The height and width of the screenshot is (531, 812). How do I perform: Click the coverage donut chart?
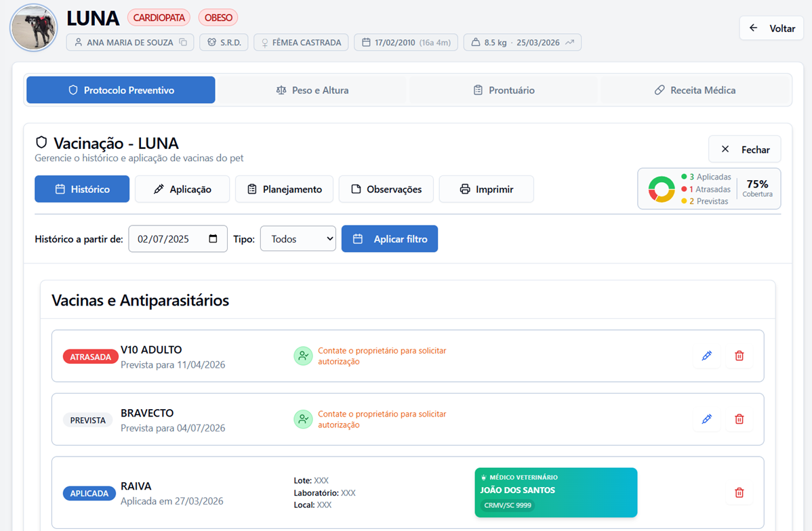(x=662, y=190)
